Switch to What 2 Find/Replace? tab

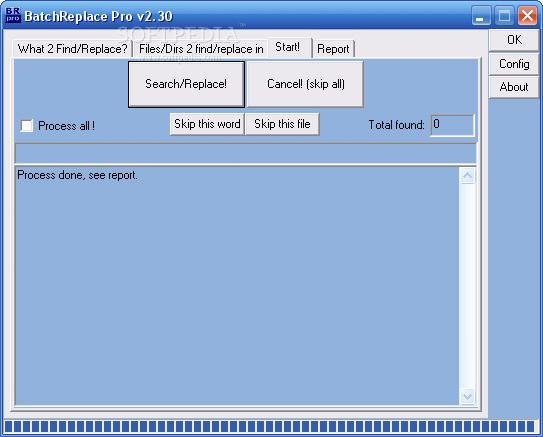72,49
